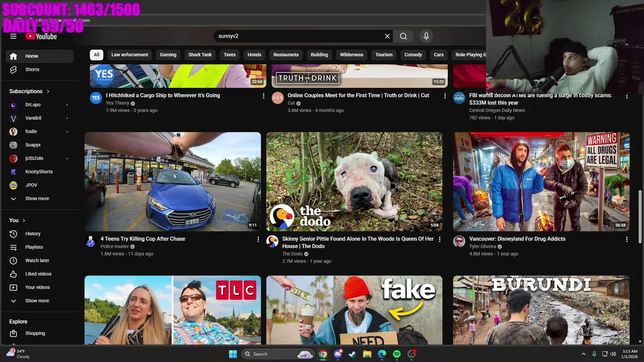The width and height of the screenshot is (644, 362).
Task: Open Shorts in the sidebar
Action: (39, 69)
